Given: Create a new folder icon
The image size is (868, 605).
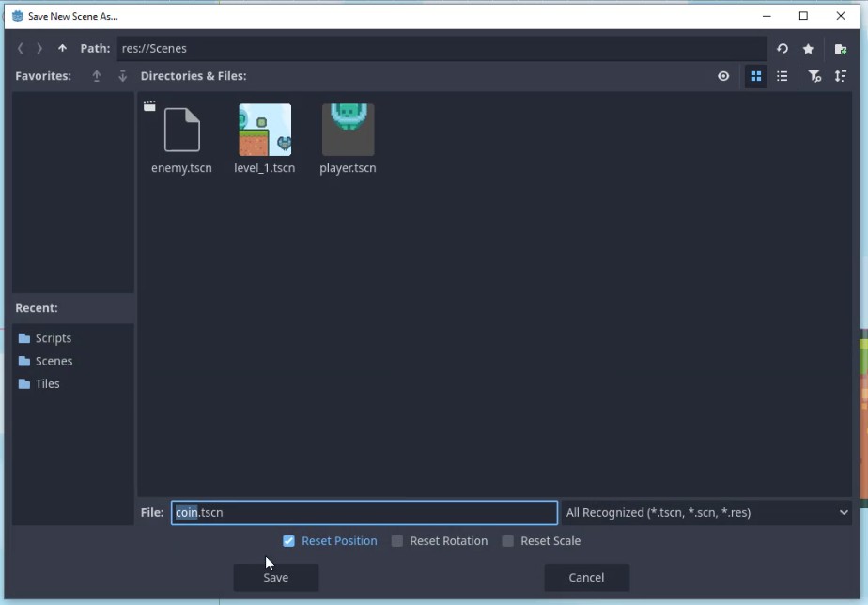Looking at the screenshot, I should pyautogui.click(x=841, y=49).
